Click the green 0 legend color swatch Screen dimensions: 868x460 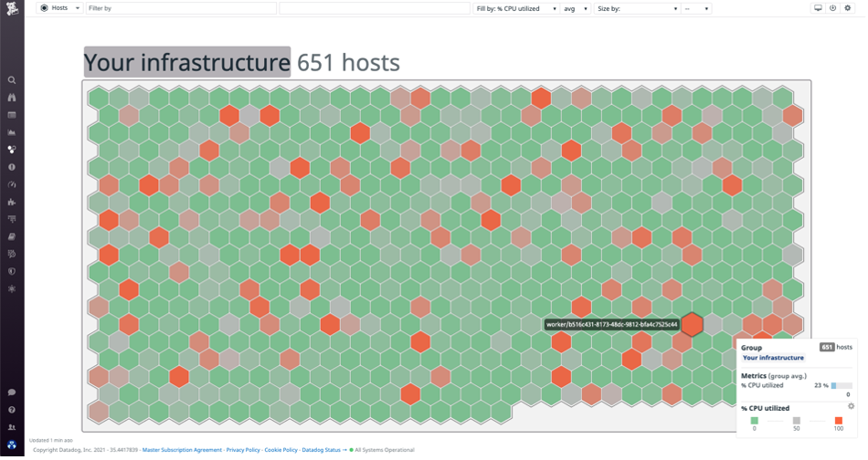pos(754,421)
